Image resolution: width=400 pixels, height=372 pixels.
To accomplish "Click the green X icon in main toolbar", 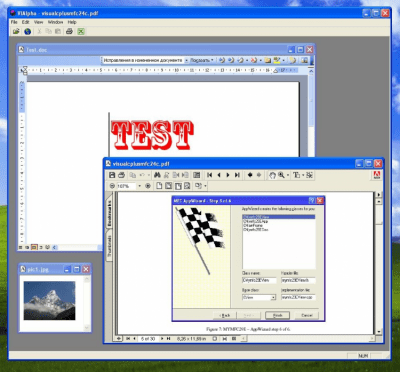I will coord(81,31).
